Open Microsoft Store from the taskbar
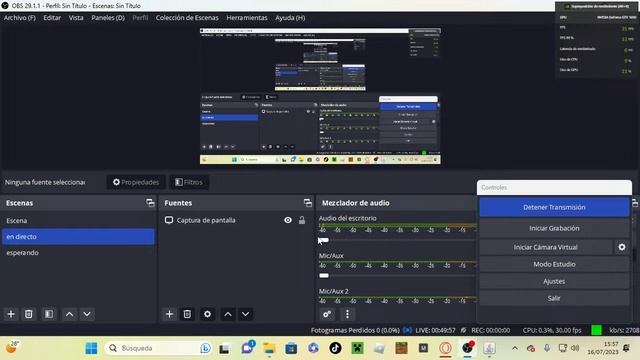The width and height of the screenshot is (640, 360). point(291,348)
